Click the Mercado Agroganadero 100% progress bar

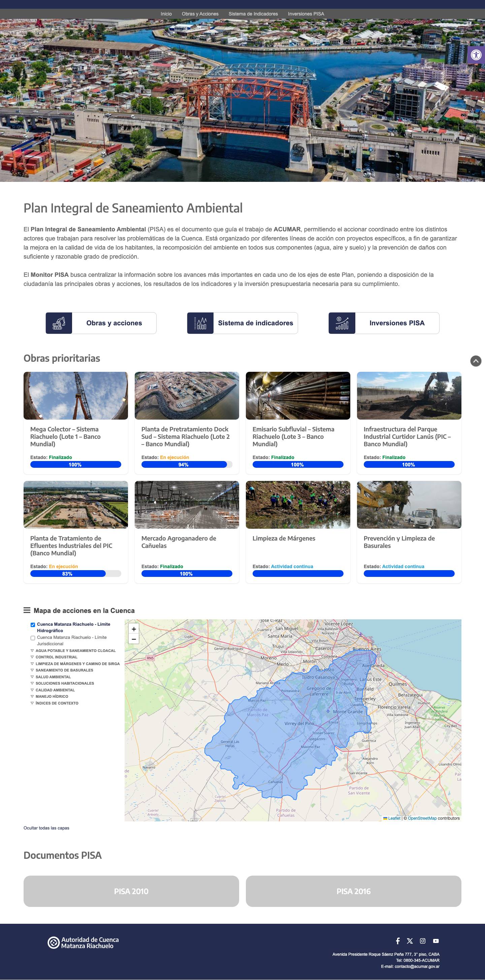point(187,574)
